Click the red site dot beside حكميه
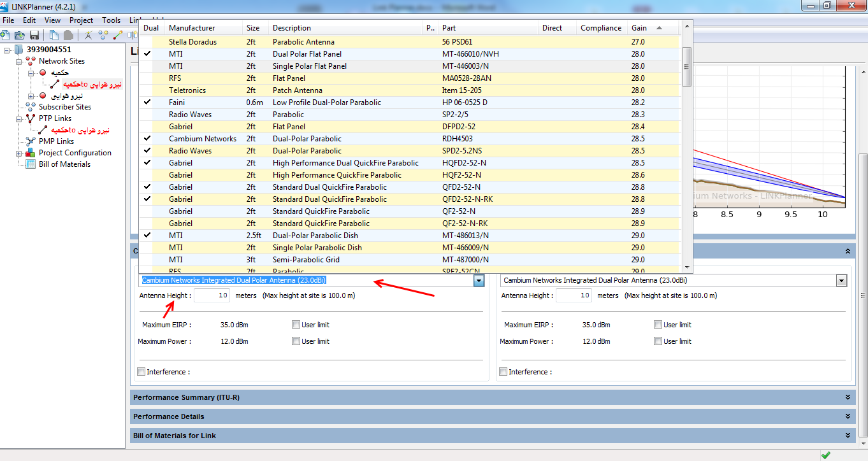This screenshot has width=868, height=461. [x=42, y=73]
